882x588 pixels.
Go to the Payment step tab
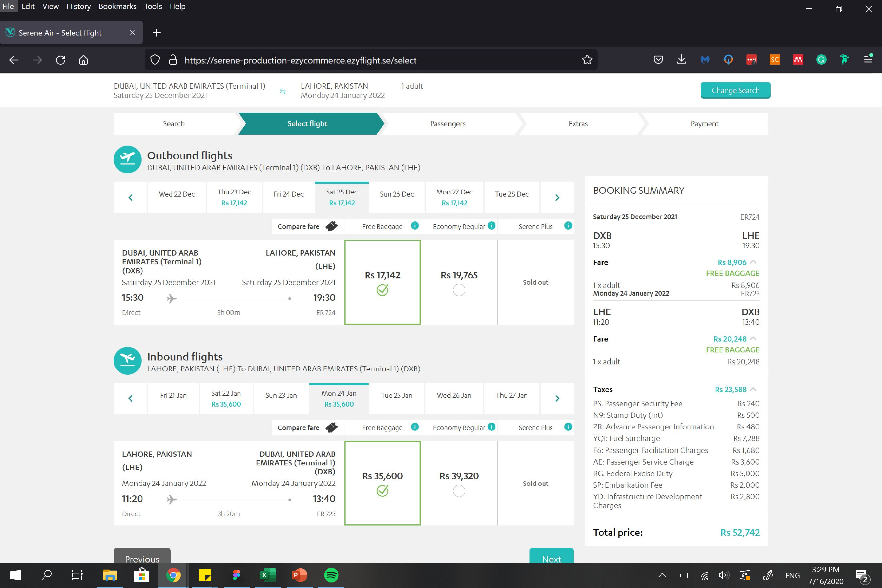click(x=704, y=124)
